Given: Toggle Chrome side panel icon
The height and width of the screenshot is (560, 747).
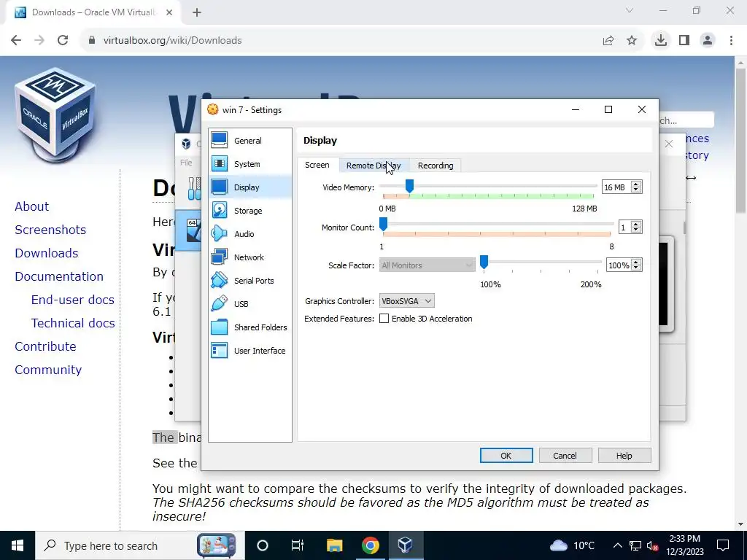Looking at the screenshot, I should [684, 41].
